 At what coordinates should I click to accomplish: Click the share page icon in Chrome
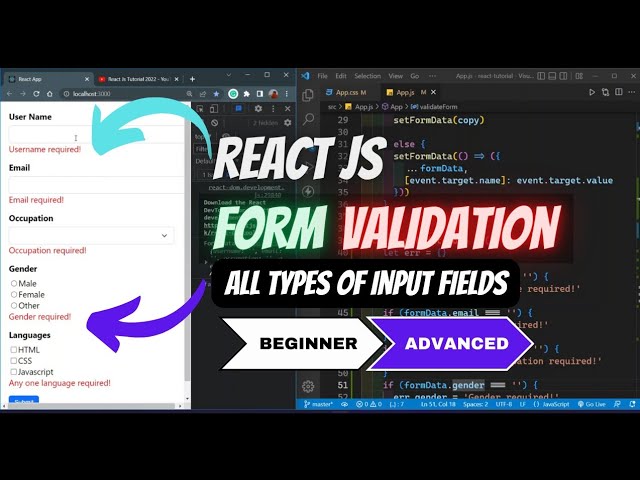coord(203,94)
